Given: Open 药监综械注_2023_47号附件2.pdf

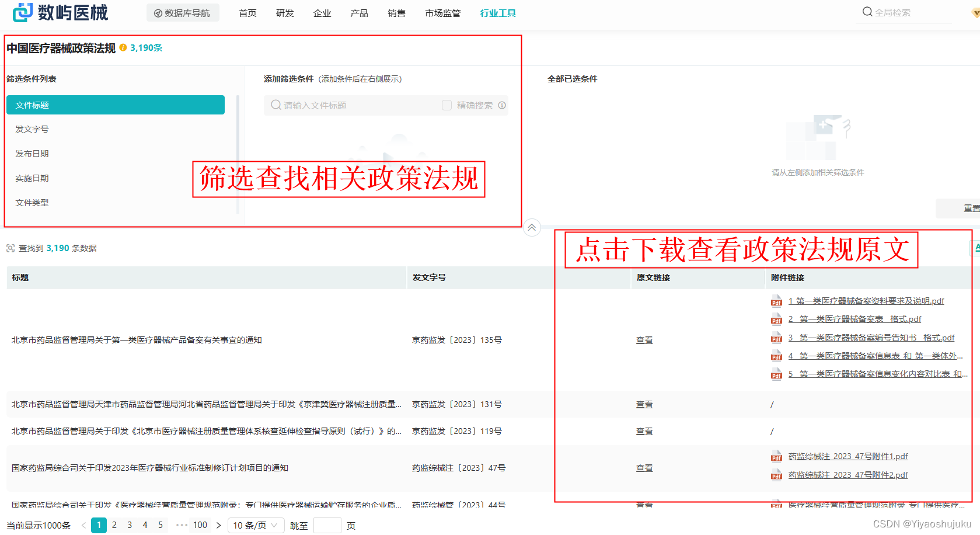Looking at the screenshot, I should [x=848, y=475].
